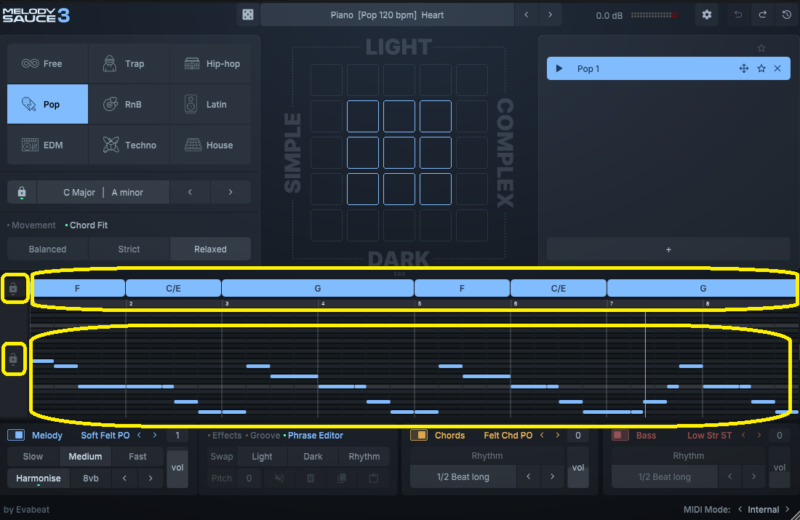Toggle the melody track lock
This screenshot has width=800, height=520.
(x=13, y=358)
